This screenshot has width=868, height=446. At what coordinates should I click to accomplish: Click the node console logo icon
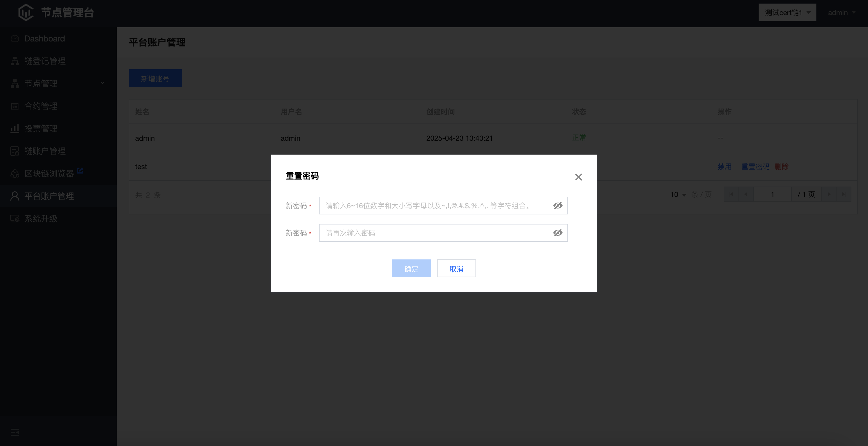(25, 12)
